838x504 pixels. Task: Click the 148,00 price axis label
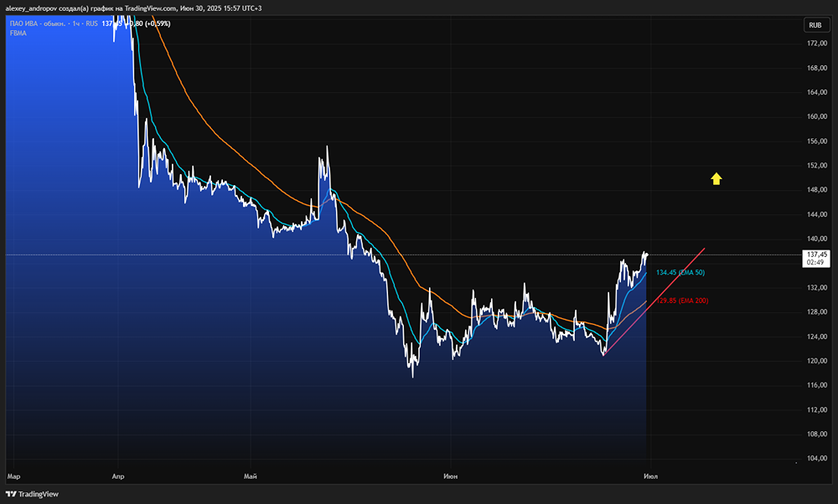816,189
